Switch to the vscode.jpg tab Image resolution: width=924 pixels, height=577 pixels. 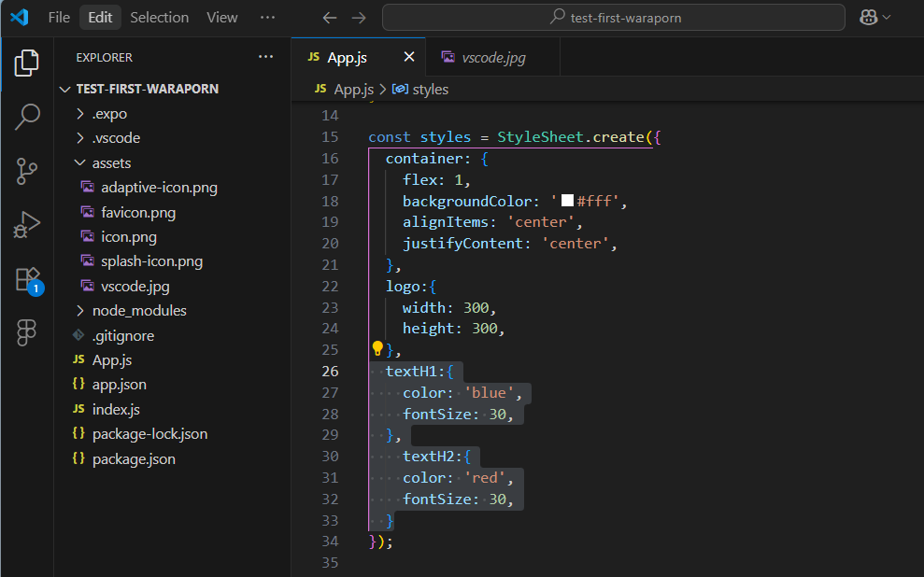[492, 58]
